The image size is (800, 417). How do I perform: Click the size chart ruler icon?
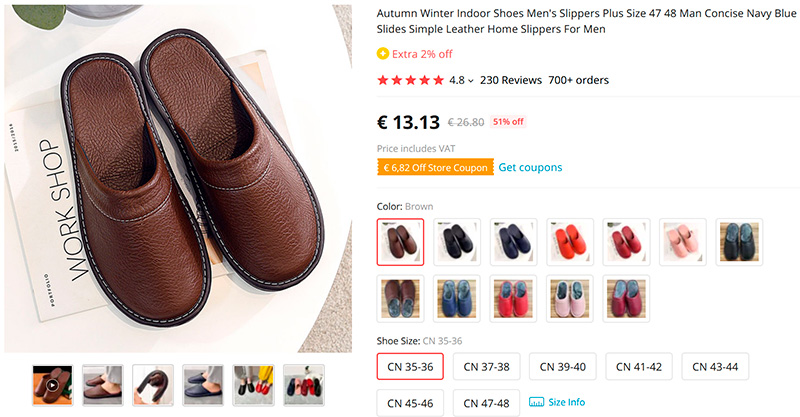coord(536,402)
